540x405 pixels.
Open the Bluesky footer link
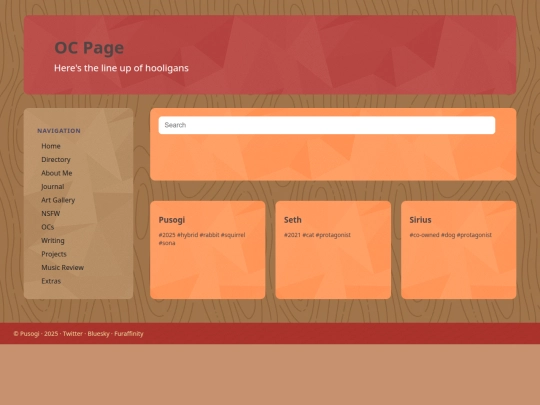[98, 333]
